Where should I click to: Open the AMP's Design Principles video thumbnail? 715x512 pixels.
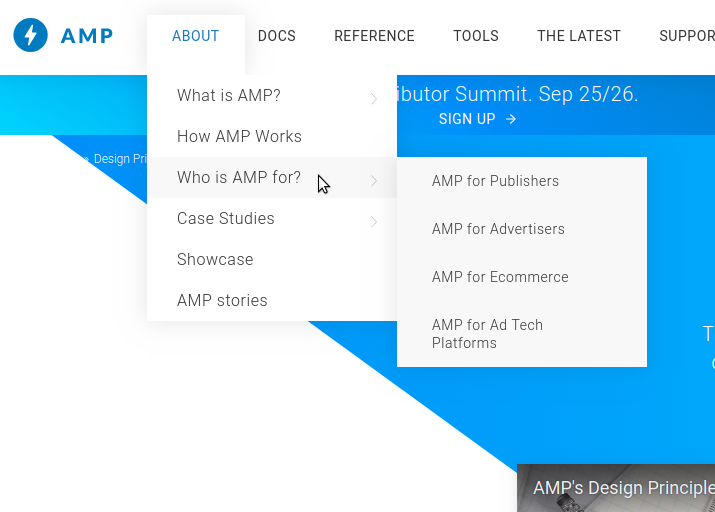pyautogui.click(x=616, y=489)
